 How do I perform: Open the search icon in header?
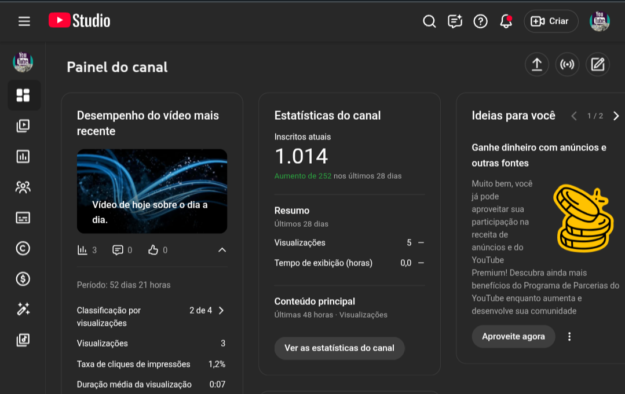pyautogui.click(x=429, y=21)
